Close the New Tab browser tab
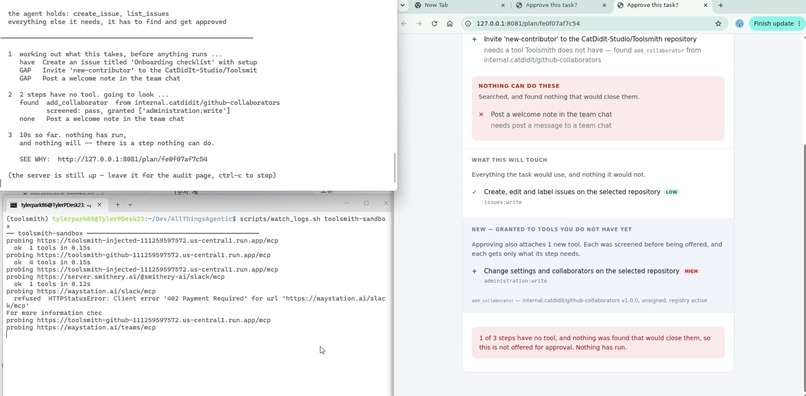806x396 pixels. point(503,5)
